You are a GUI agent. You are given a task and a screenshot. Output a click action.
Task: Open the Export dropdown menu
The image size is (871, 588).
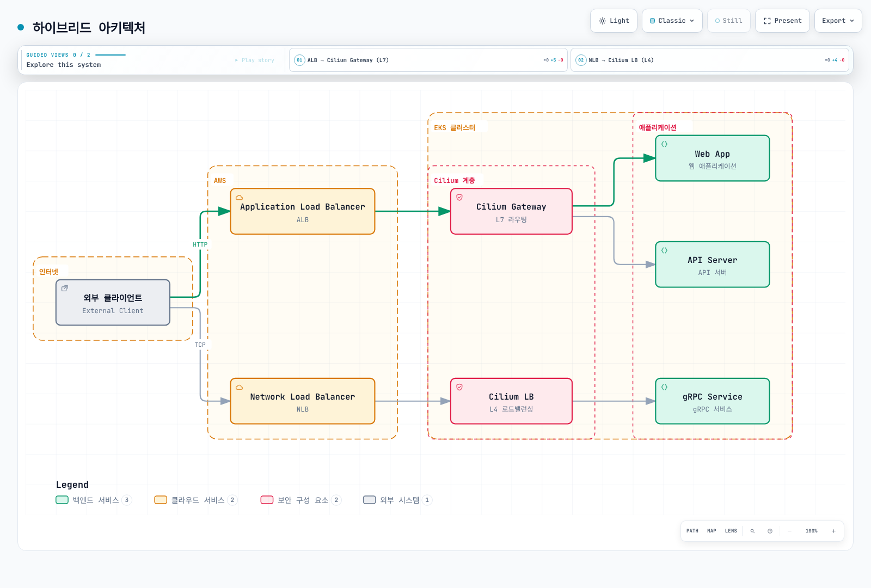pos(838,21)
